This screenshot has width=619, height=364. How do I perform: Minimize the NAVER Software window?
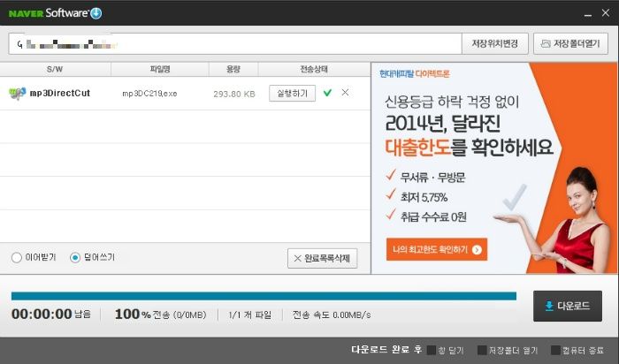click(588, 15)
